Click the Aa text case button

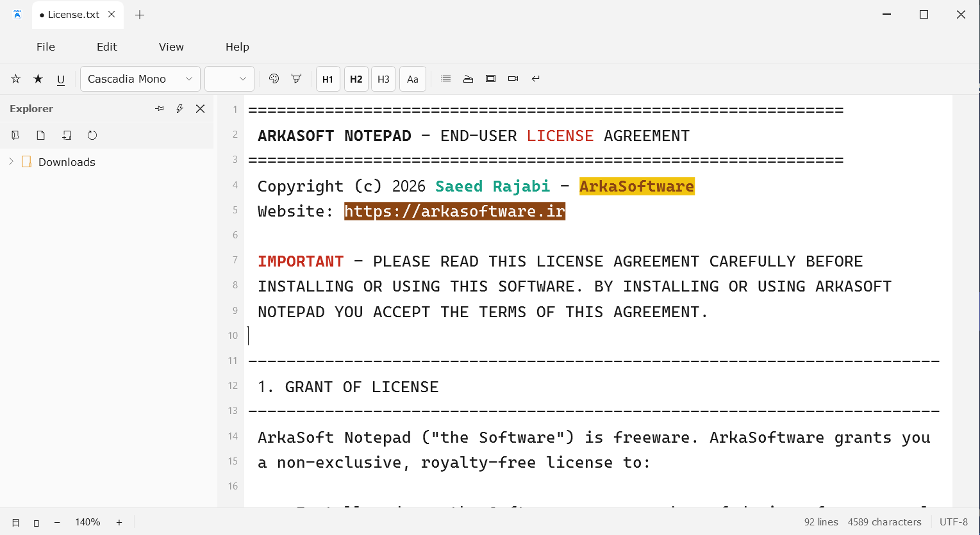pyautogui.click(x=413, y=79)
